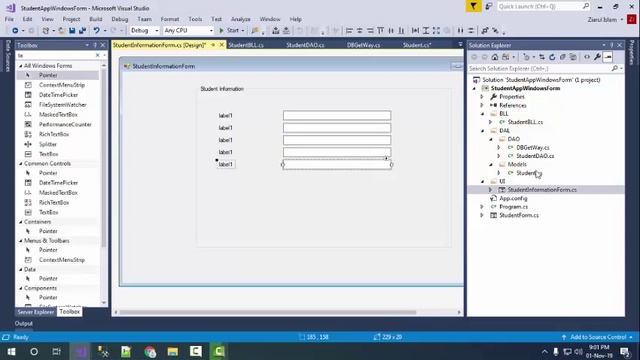
Task: Switch to Server Explorer tab
Action: tap(36, 312)
